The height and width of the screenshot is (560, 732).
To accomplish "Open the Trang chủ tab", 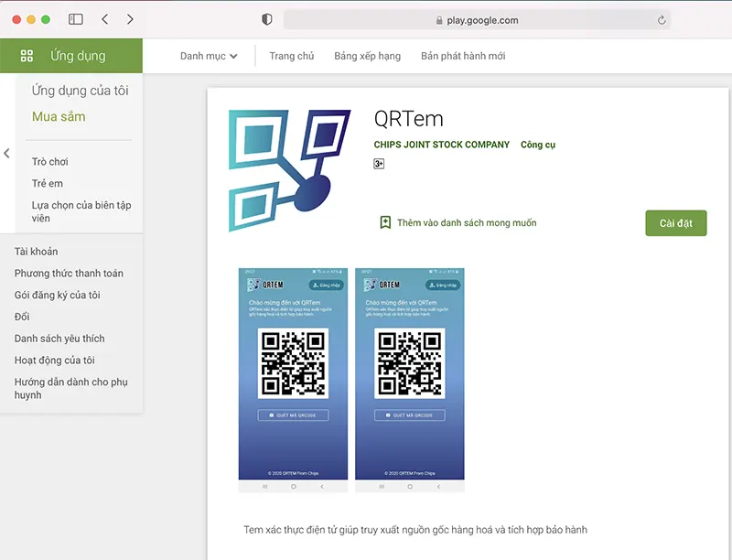I will (x=291, y=56).
